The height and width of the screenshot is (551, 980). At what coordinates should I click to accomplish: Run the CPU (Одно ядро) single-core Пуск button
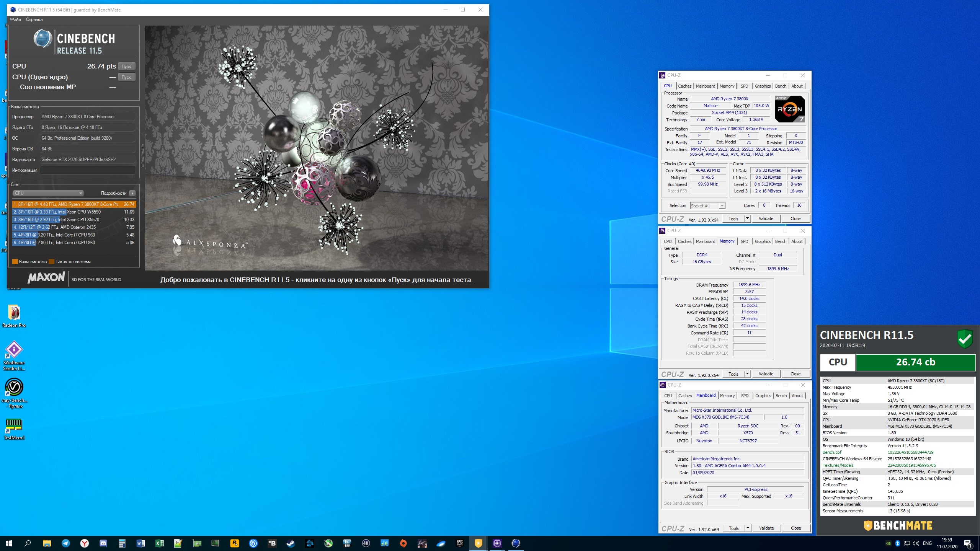(x=126, y=77)
